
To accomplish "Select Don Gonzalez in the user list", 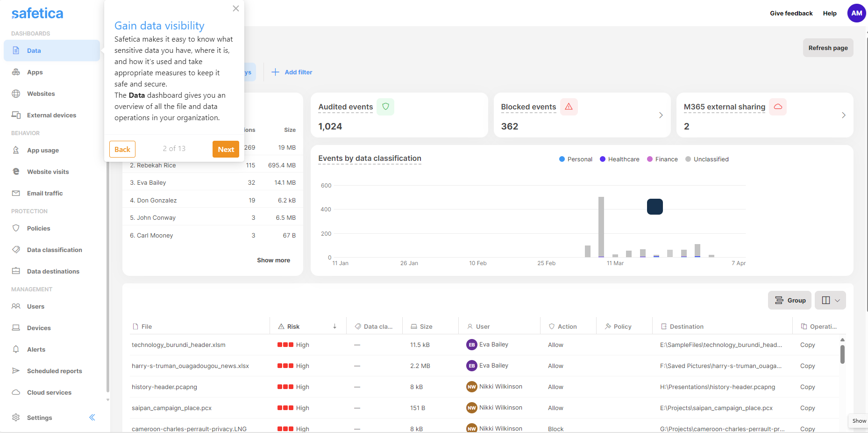I will coord(213,200).
